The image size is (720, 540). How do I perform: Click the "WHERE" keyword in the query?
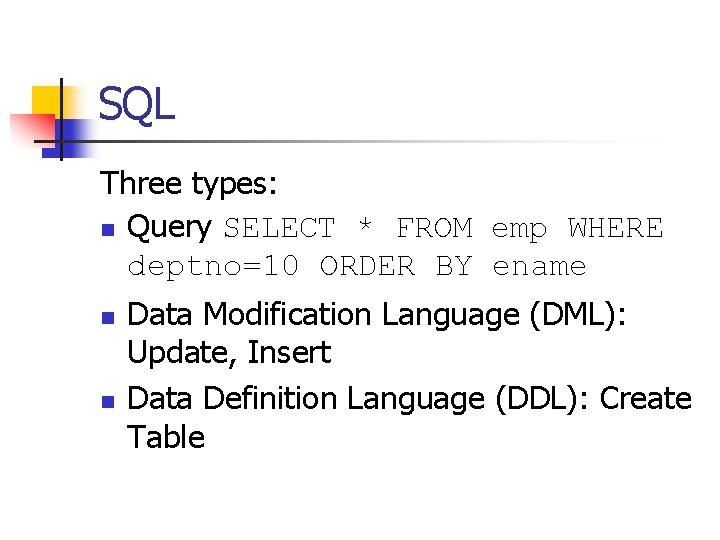coord(615,229)
